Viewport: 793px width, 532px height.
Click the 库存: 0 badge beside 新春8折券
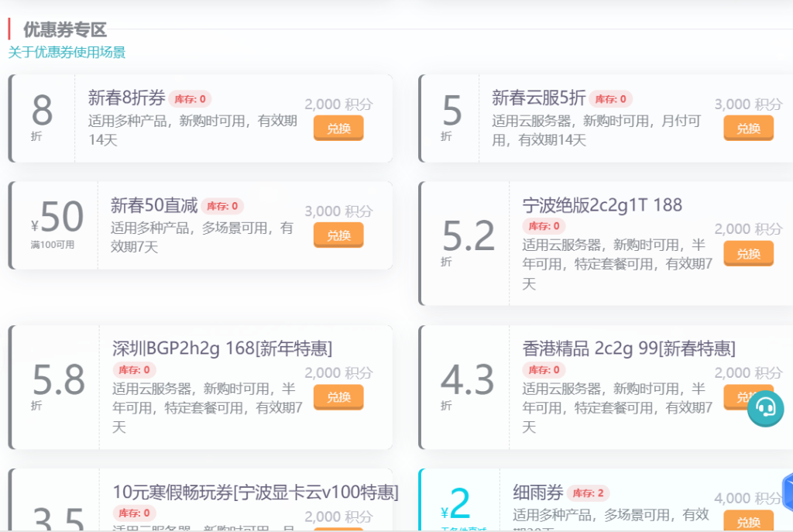(190, 99)
